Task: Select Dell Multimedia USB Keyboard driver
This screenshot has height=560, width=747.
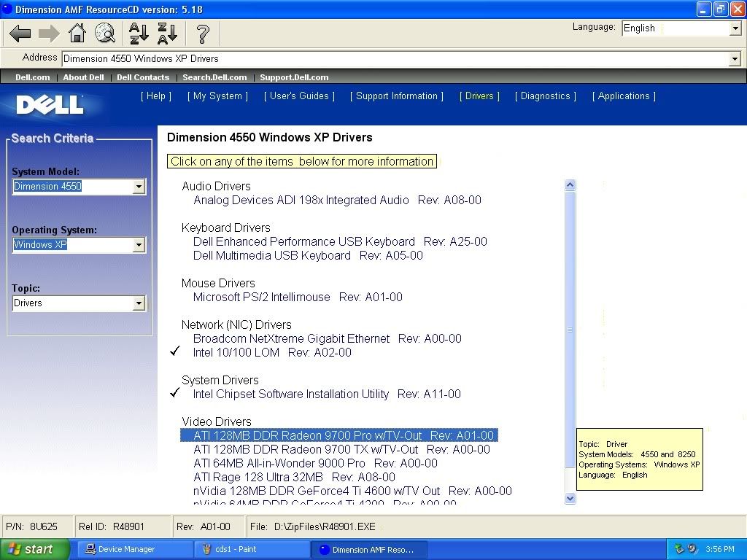Action: (x=308, y=255)
